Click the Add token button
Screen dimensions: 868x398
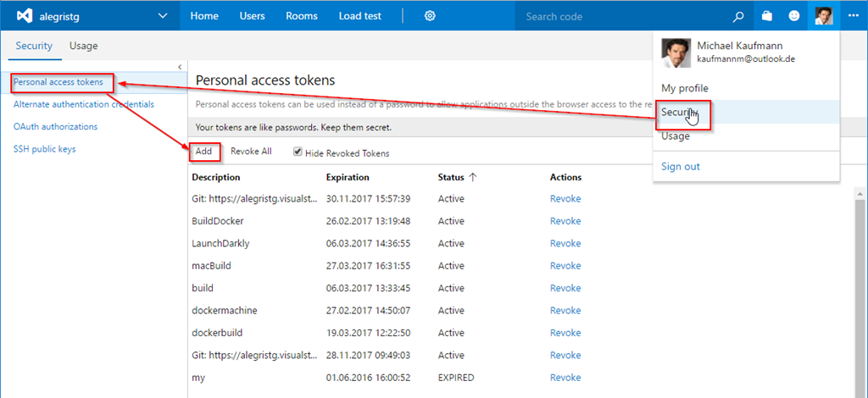203,152
